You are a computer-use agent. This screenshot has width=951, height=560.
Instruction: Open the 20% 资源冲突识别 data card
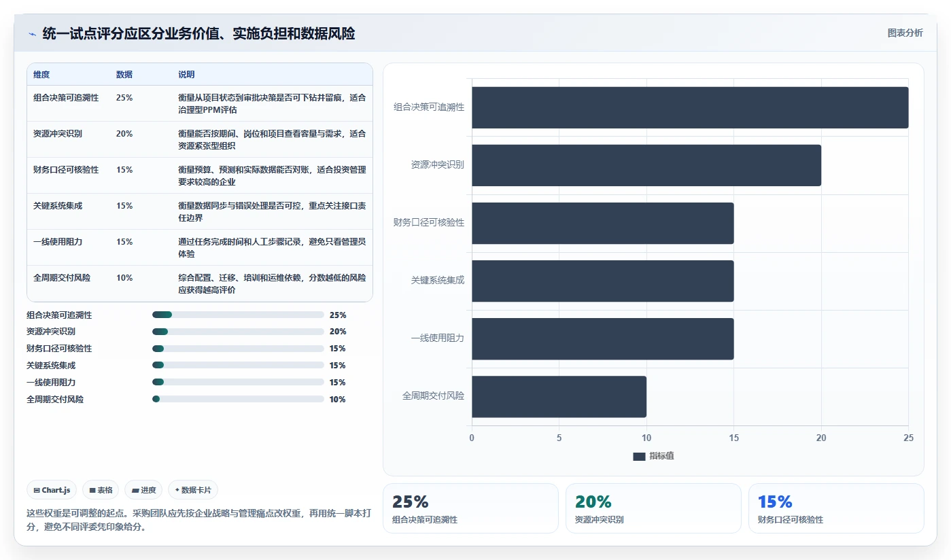click(x=653, y=508)
